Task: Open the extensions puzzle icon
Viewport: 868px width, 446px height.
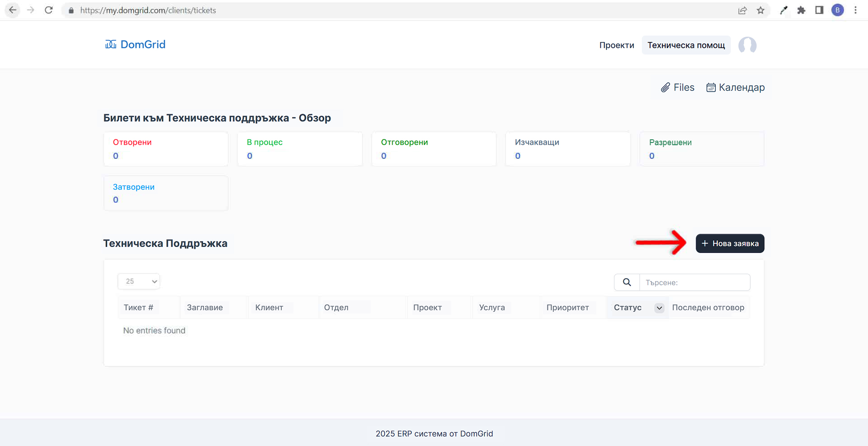Action: click(801, 10)
